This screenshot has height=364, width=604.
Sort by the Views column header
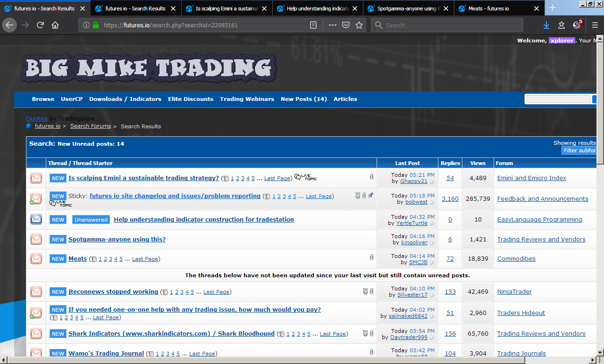click(478, 163)
